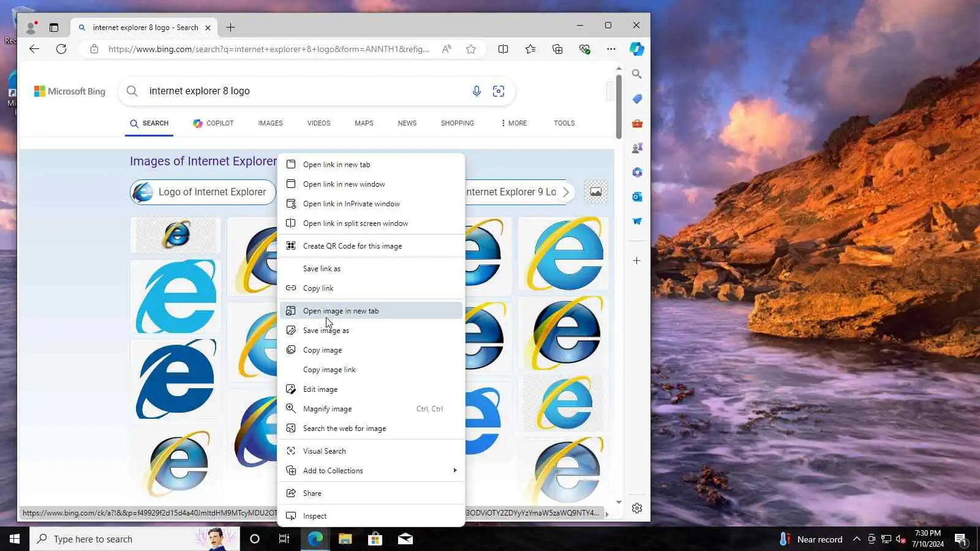Click the Windows taskbar search box
The width and height of the screenshot is (980, 551).
(x=135, y=539)
